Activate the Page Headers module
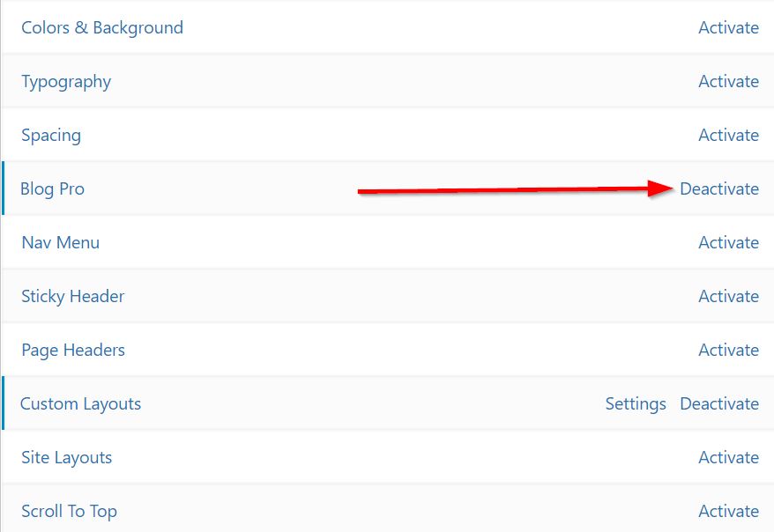 pos(728,350)
